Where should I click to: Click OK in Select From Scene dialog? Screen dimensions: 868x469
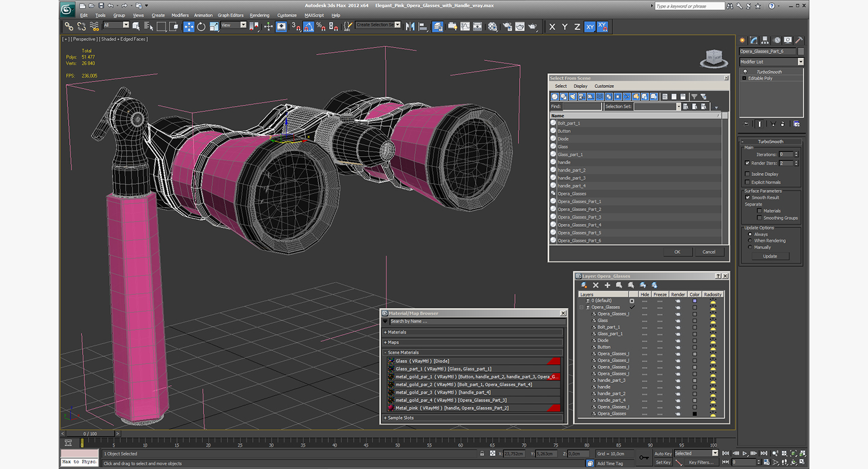tap(677, 252)
